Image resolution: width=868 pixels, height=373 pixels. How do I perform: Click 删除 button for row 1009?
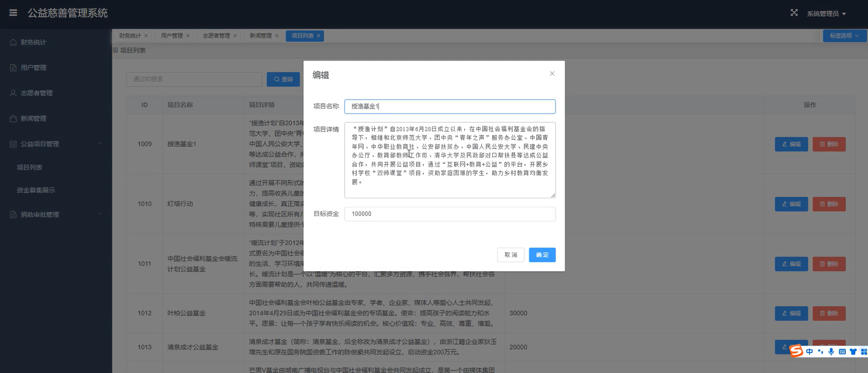[829, 144]
